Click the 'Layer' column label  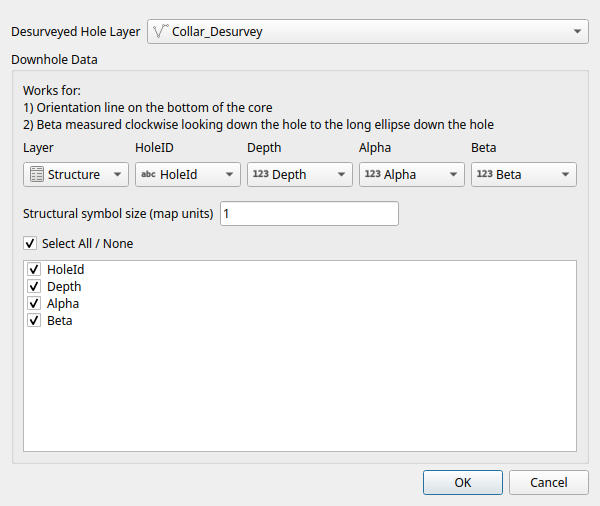38,148
